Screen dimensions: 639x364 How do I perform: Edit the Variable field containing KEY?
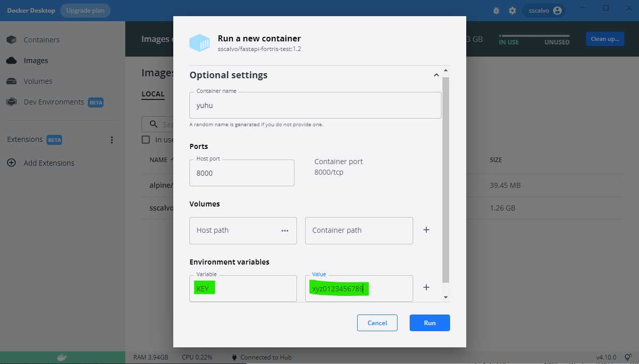(243, 288)
